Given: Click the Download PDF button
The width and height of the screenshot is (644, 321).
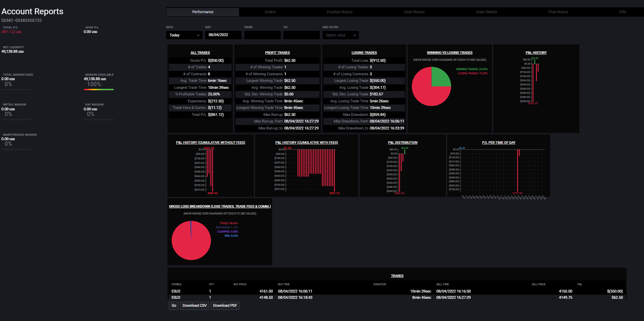Looking at the screenshot, I should pos(225,305).
